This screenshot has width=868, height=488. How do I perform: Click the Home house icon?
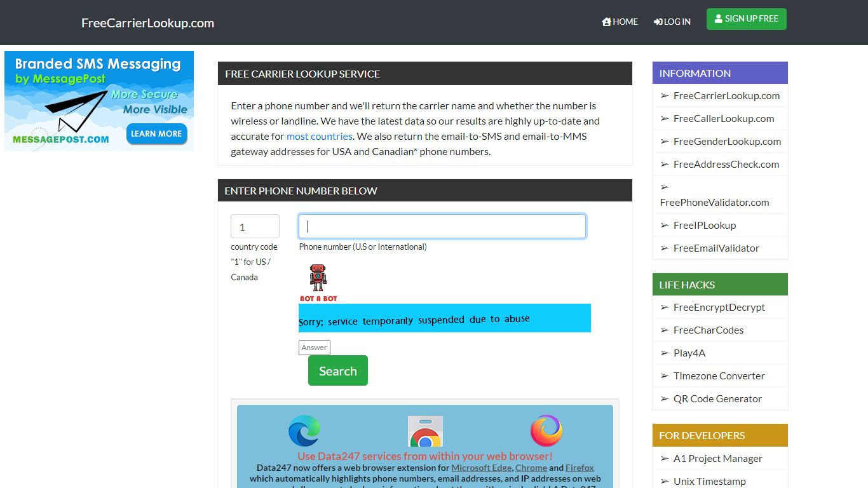pos(606,22)
